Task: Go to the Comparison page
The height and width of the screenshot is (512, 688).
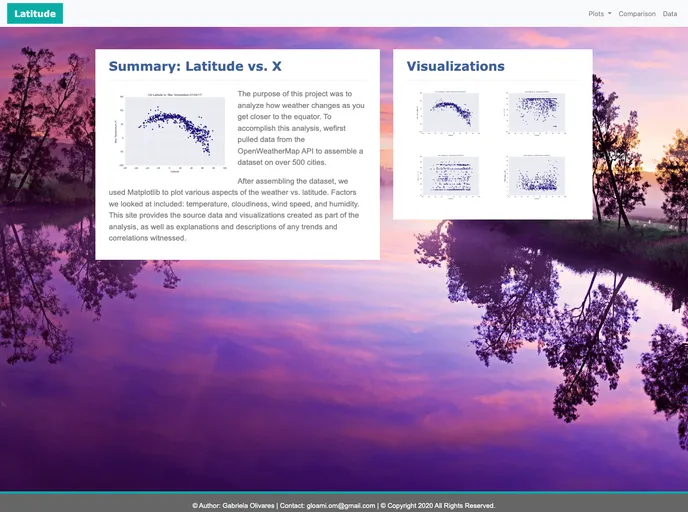Action: point(637,14)
